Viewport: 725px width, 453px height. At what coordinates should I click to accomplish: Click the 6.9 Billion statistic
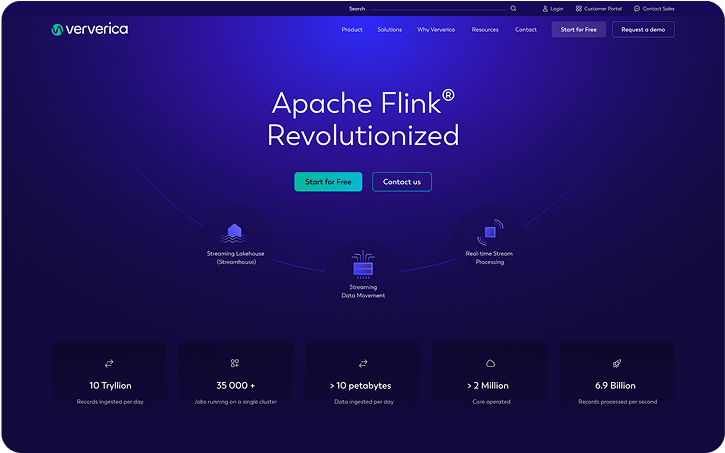[615, 386]
